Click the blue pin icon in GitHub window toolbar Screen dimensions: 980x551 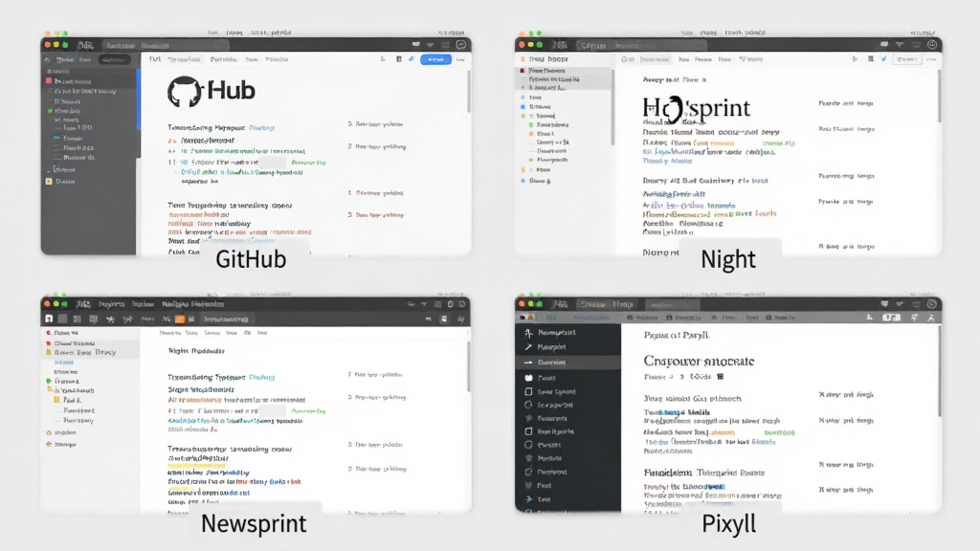point(412,59)
